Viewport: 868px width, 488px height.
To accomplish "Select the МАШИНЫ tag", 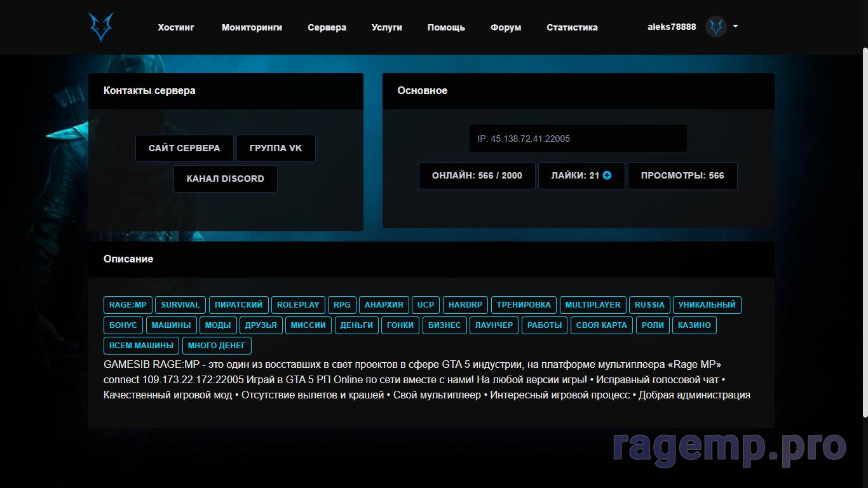I will (x=171, y=325).
